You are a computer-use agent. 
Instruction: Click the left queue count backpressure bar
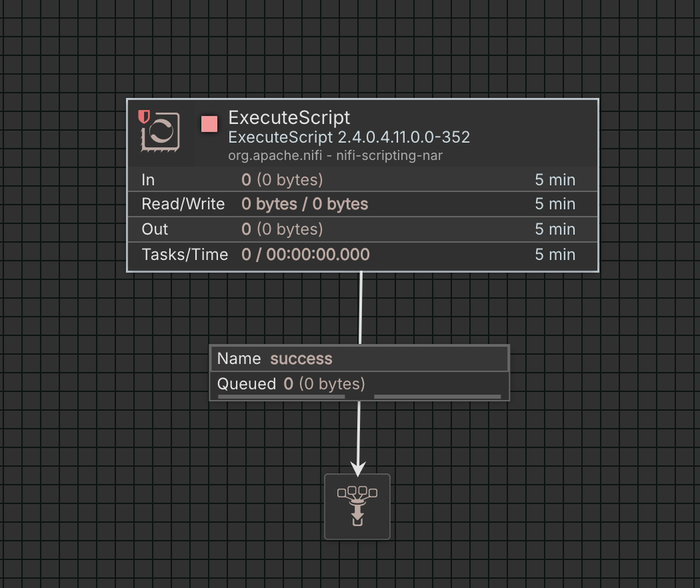(281, 397)
